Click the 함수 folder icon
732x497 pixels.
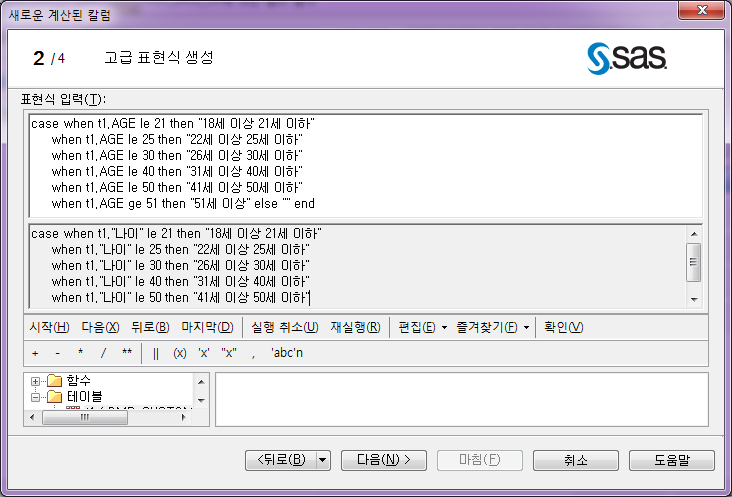point(55,381)
